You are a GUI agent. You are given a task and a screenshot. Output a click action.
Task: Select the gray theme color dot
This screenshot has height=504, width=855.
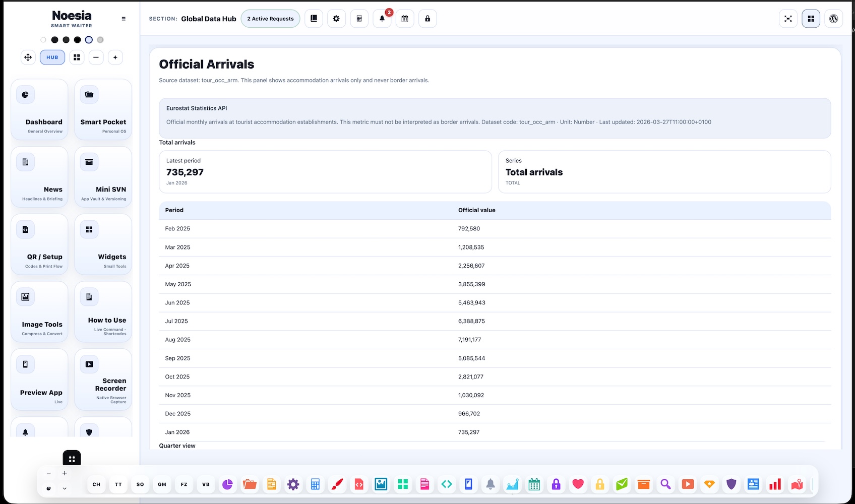(x=100, y=40)
